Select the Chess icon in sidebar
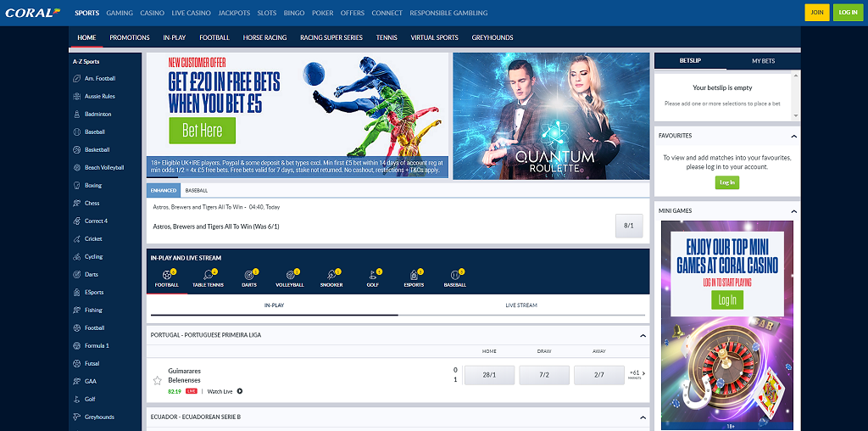Screen dimensions: 868x431 [77, 204]
